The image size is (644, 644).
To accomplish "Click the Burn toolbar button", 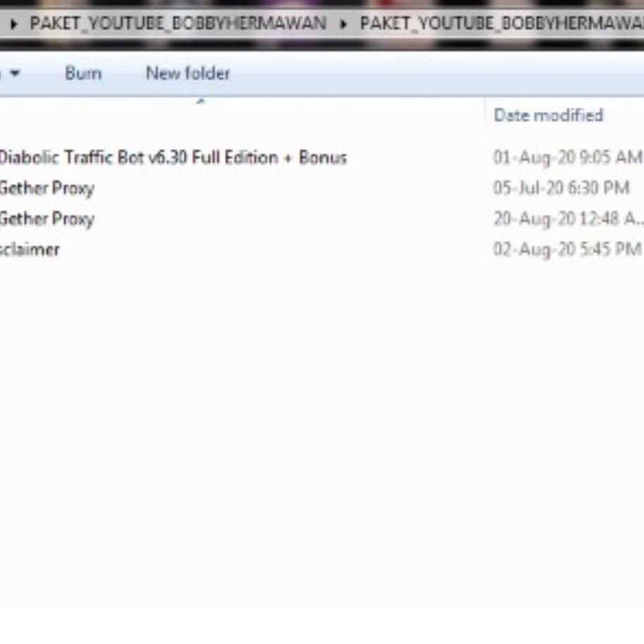I will [83, 73].
